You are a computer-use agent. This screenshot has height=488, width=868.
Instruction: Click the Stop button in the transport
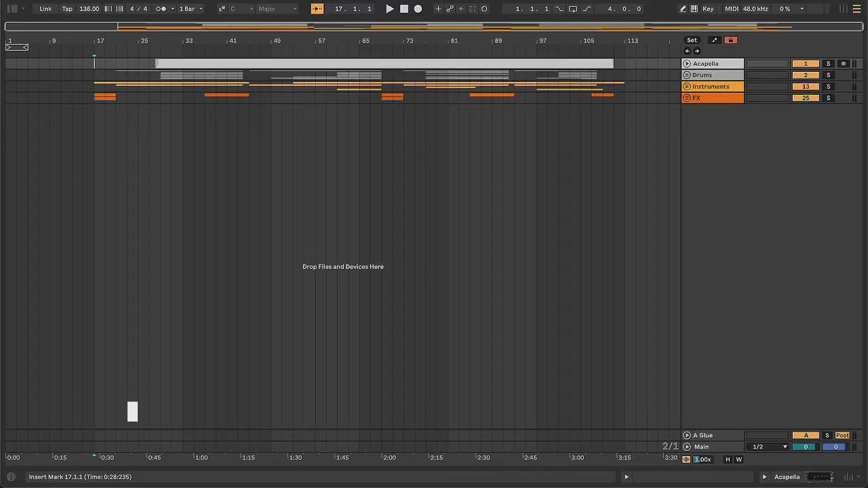[x=404, y=9]
